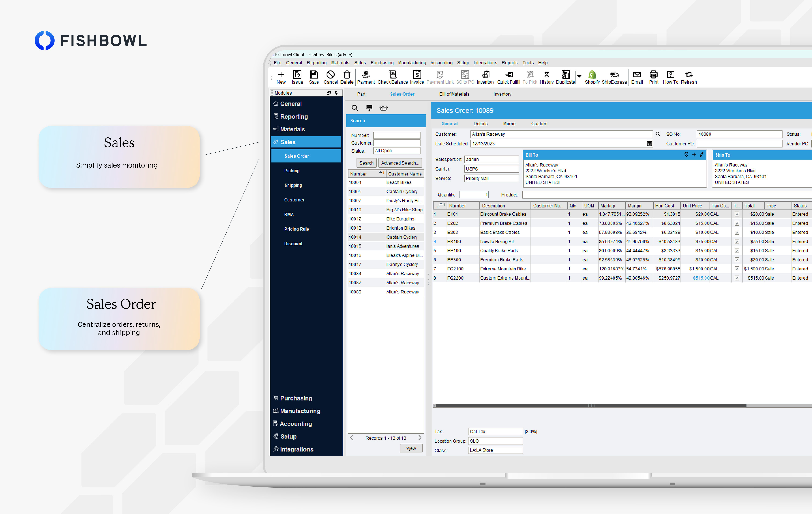This screenshot has height=514, width=812.
Task: Expand the Duplicate dropdown arrow
Action: pyautogui.click(x=579, y=77)
